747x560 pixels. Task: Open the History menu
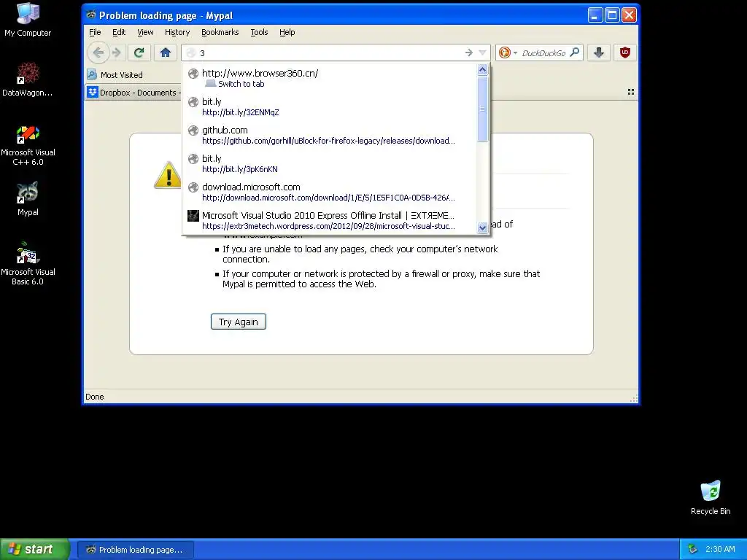click(177, 32)
